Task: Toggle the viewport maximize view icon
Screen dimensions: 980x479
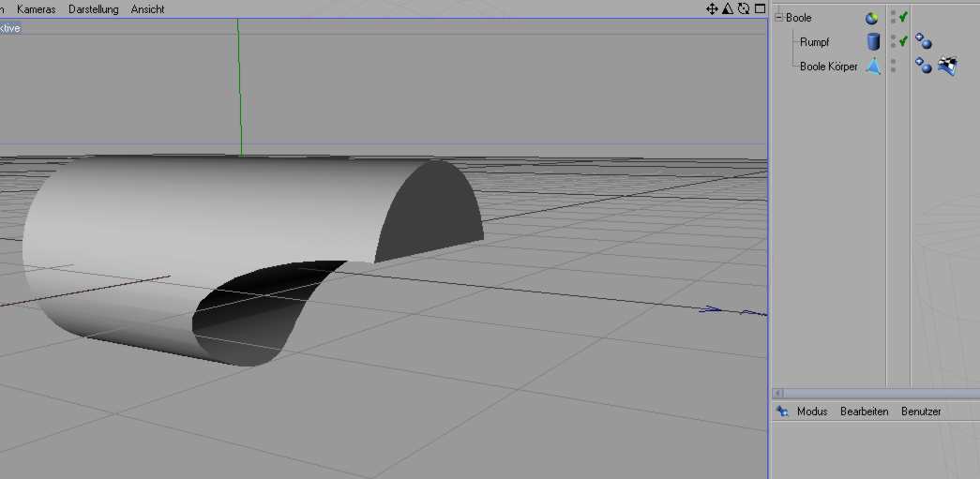Action: point(760,8)
